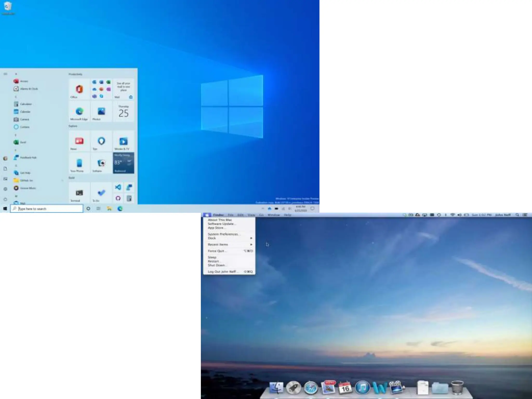Viewport: 532px width, 399px height.
Task: Expand the Start menu hamburger button
Action: 5,74
